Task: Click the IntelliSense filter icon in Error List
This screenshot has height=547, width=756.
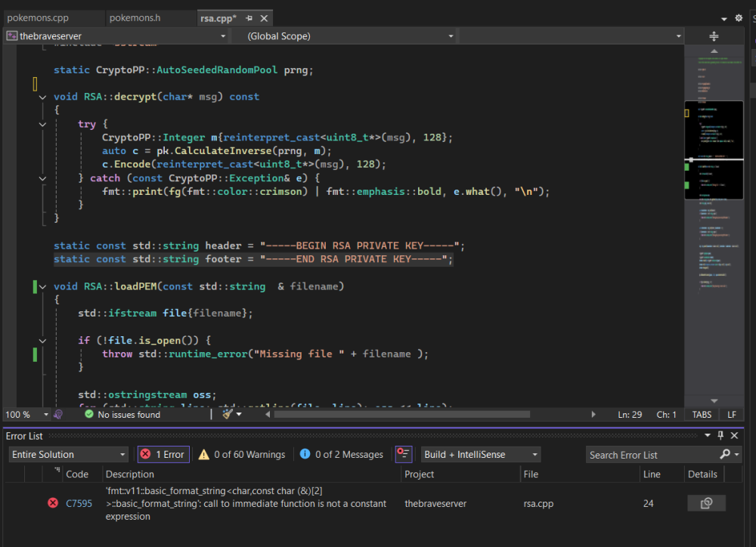Action: coord(404,454)
